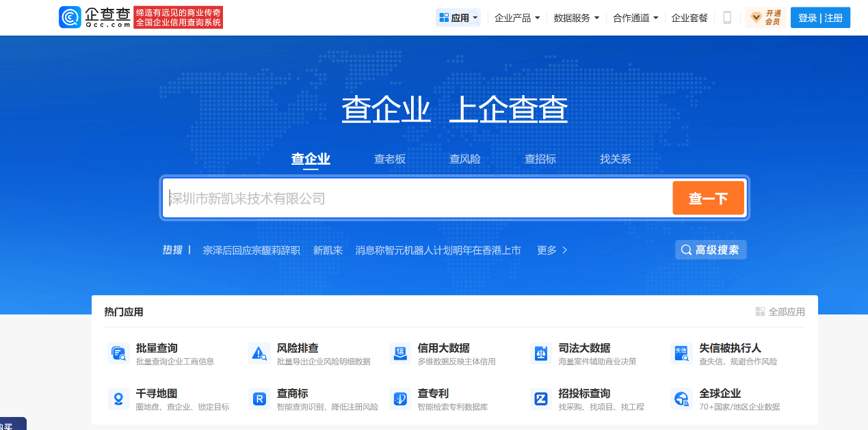The image size is (868, 430).
Task: Switch to the 查老板 tab
Action: 390,158
